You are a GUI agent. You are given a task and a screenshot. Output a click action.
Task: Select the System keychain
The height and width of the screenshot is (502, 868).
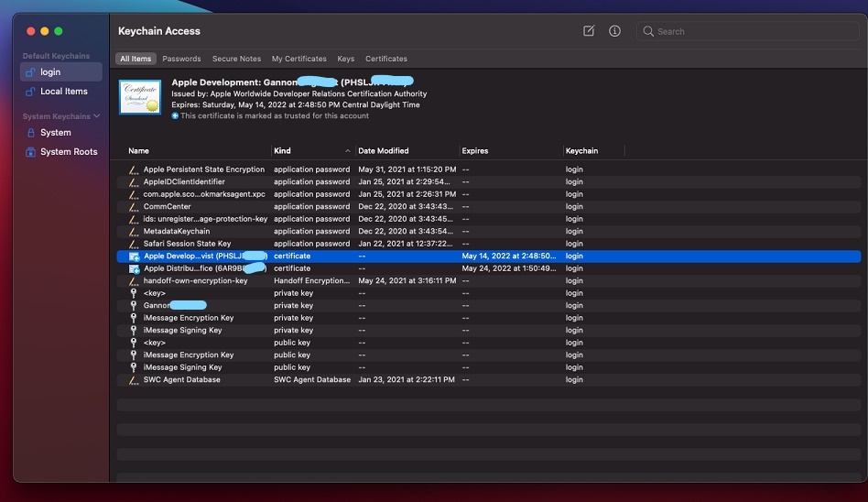tap(61, 133)
